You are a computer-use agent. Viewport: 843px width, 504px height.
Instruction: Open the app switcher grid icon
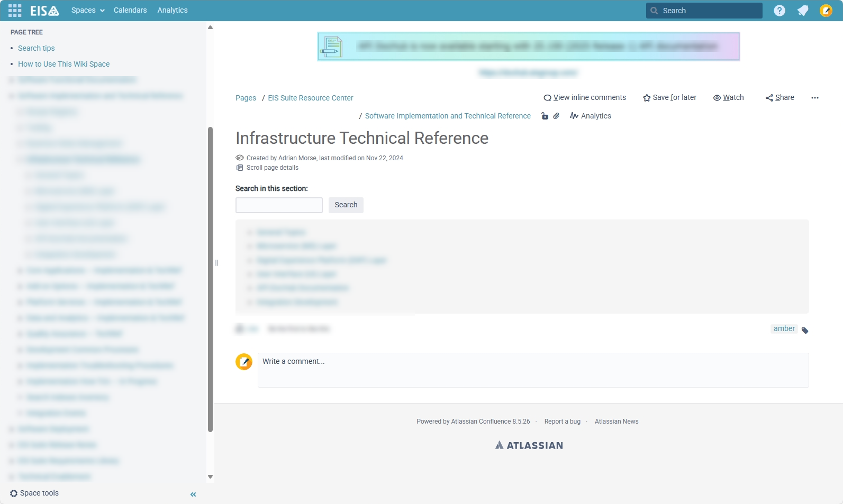(15, 11)
